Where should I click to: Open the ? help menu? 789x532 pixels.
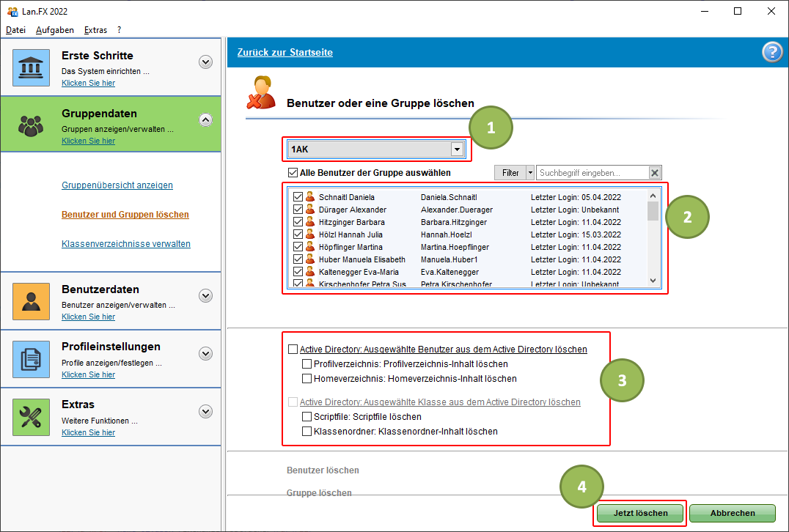pos(120,29)
